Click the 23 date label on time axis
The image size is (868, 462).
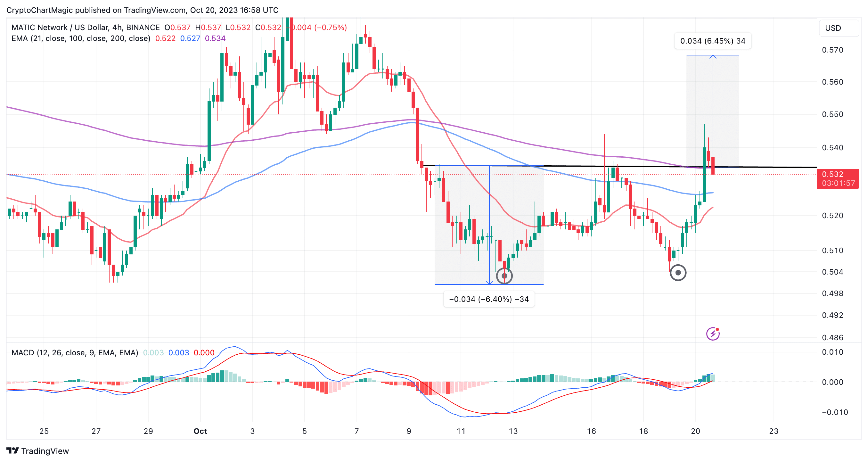(x=774, y=431)
